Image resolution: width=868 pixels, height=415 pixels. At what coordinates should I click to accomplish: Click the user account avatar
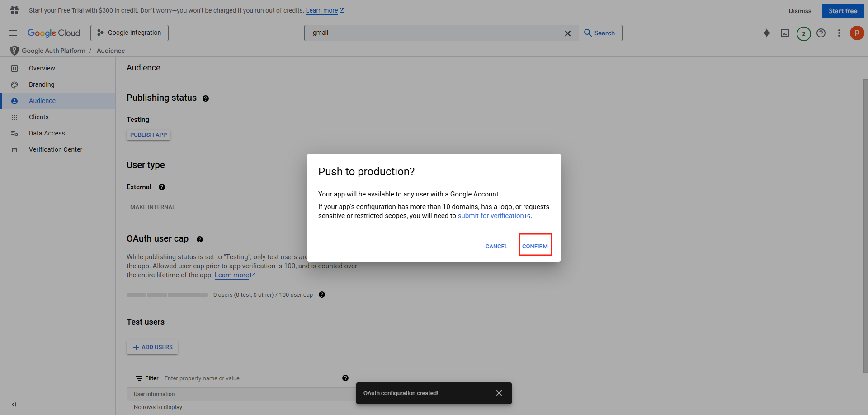point(857,33)
